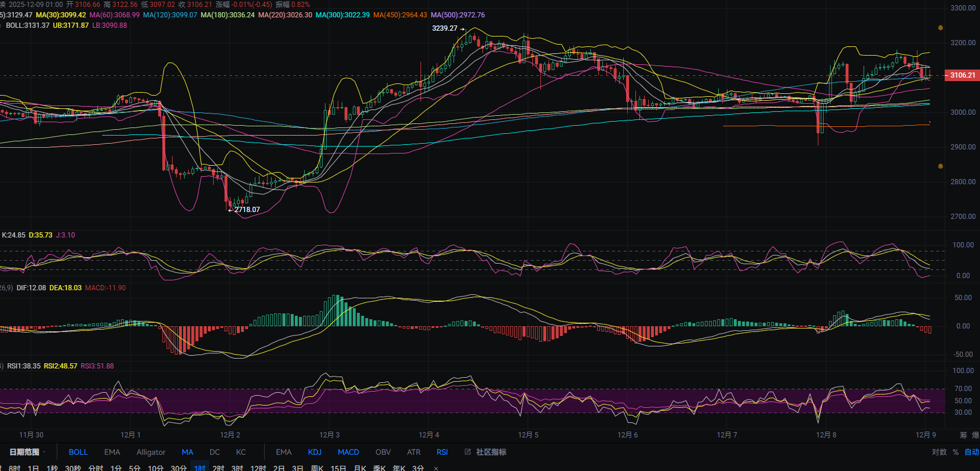Toggle the KDJ sub-indicator
Screen dimensions: 980x471
click(315, 452)
